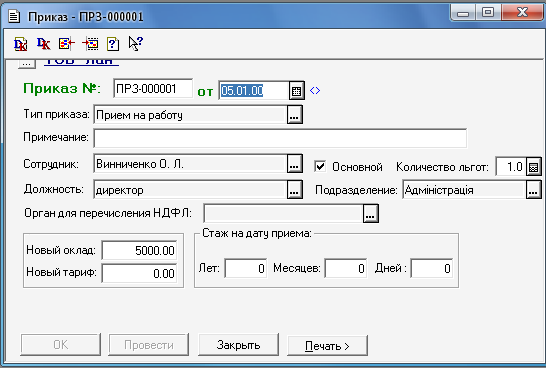Image resolution: width=546 pixels, height=368 pixels.
Task: Click the Новый тариф field 0.00
Action: tap(139, 273)
